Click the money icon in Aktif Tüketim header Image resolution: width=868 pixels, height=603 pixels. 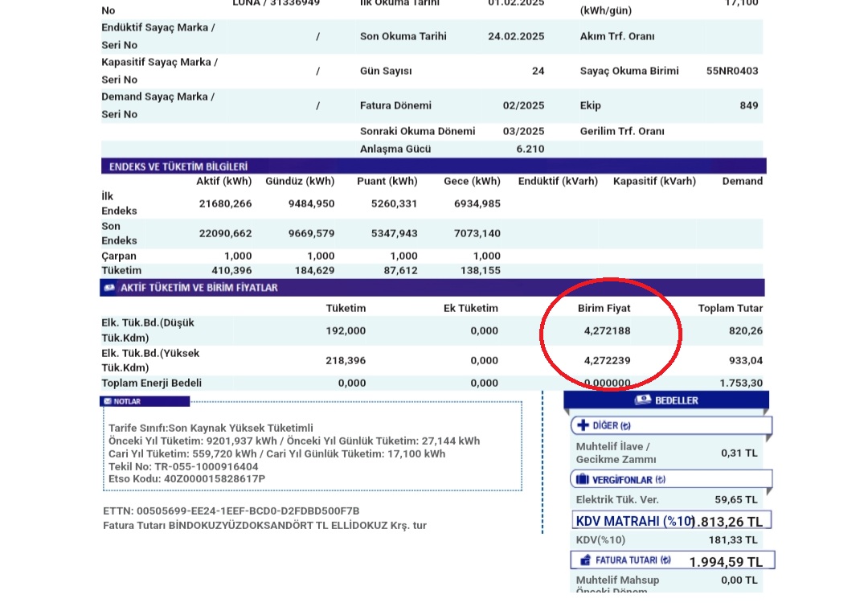coord(109,287)
